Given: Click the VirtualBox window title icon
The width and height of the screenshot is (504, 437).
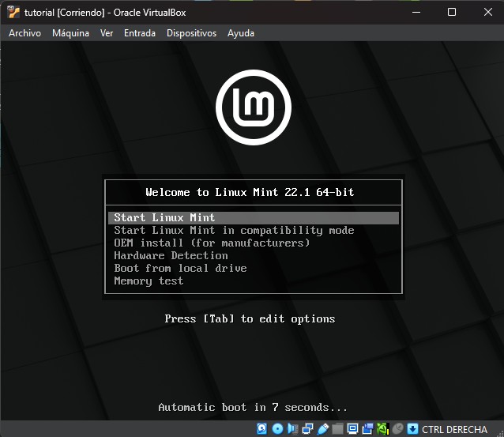Looking at the screenshot, I should pos(13,12).
